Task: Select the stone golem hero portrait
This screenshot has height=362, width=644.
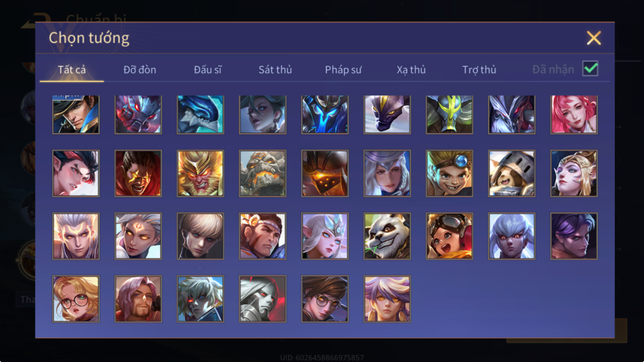Action: 263,174
